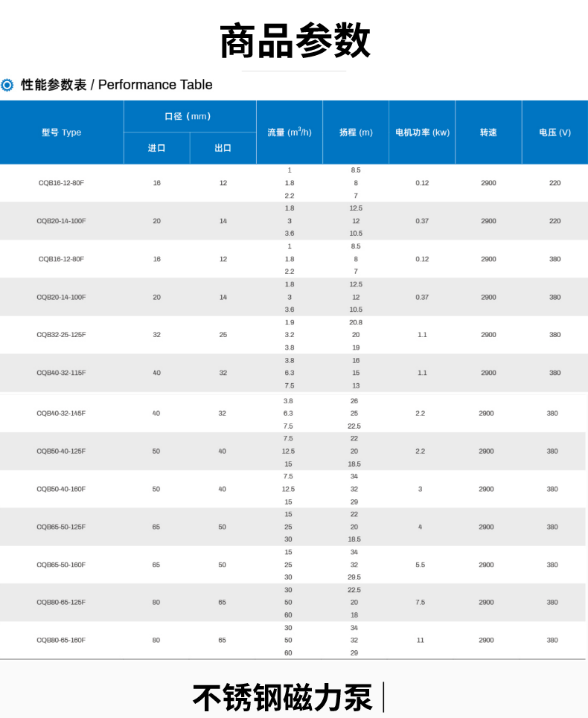The image size is (588, 718).
Task: Click the '性能参数表 / Performance Table' title
Action: 116,85
